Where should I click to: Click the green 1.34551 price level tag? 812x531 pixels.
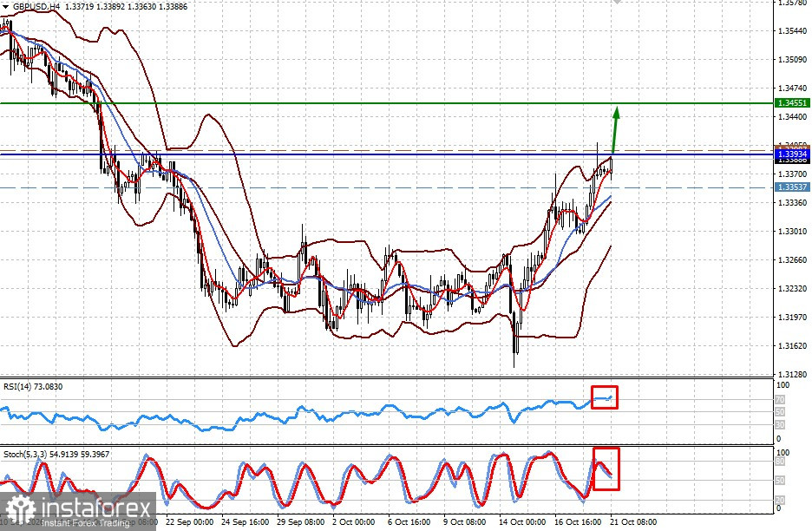[x=792, y=103]
